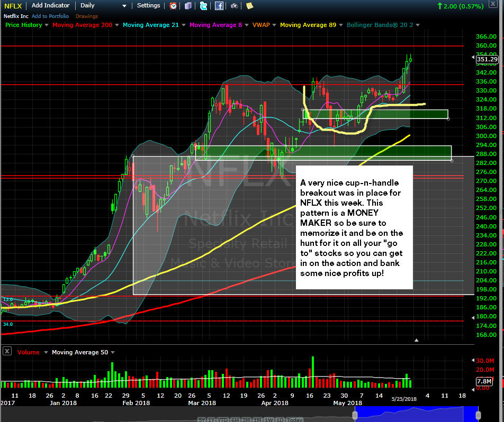The width and height of the screenshot is (504, 422).
Task: Click the Add to Portfolio link
Action: (x=50, y=16)
